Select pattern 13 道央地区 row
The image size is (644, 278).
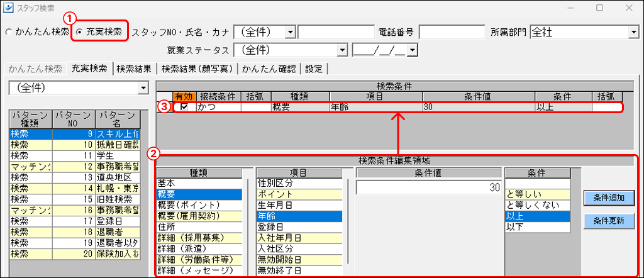point(74,177)
